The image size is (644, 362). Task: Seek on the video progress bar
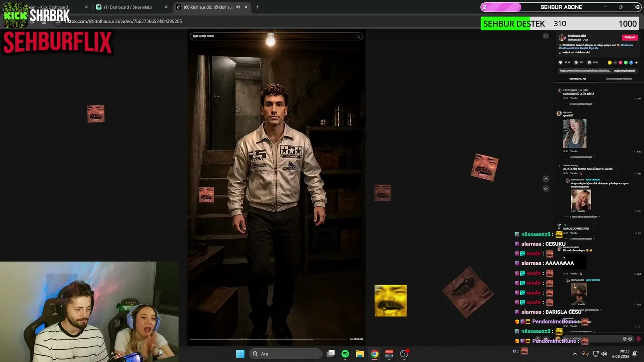pos(268,339)
